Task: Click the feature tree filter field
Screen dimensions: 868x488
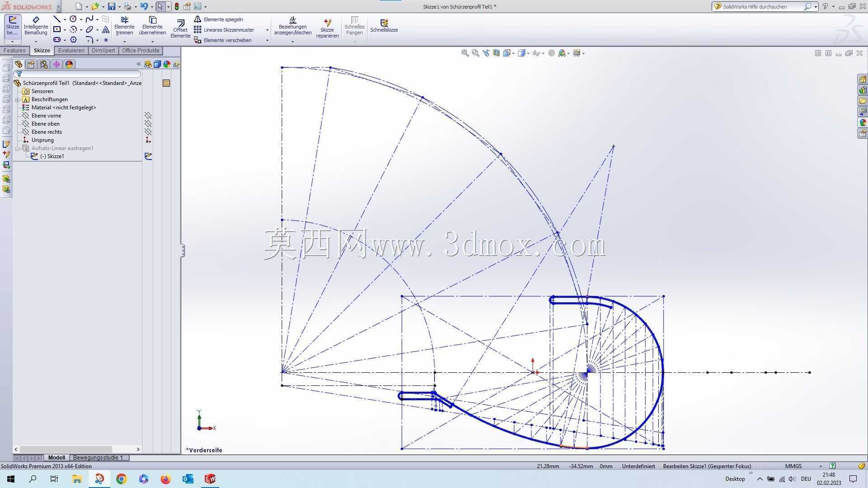Action: tap(77, 74)
